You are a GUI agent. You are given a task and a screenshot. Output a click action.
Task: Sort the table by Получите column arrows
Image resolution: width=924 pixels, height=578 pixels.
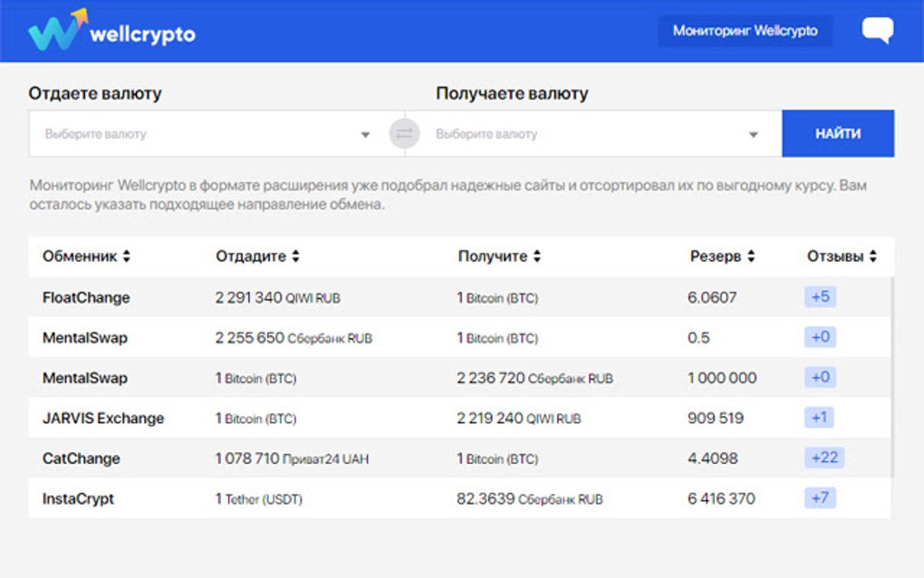click(538, 255)
